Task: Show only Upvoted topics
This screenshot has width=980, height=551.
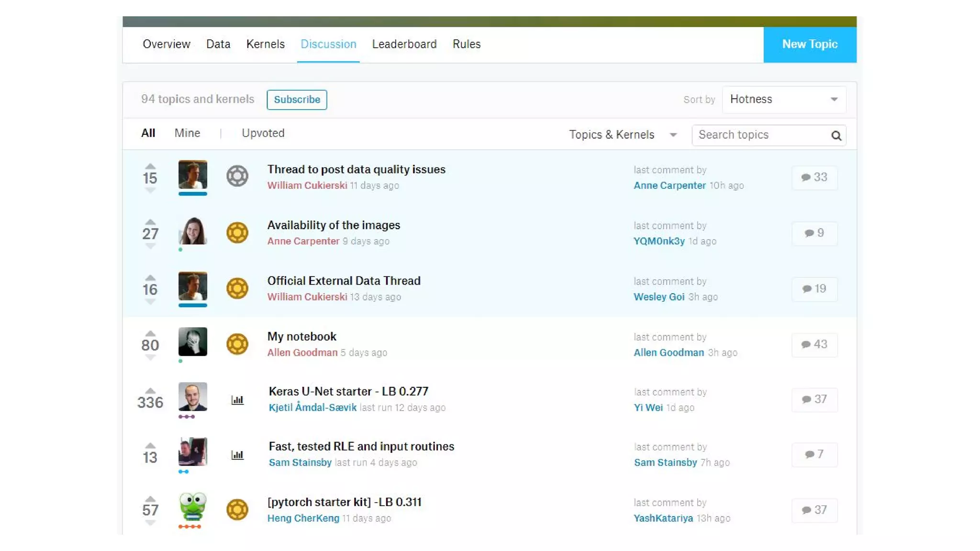Action: [x=263, y=133]
